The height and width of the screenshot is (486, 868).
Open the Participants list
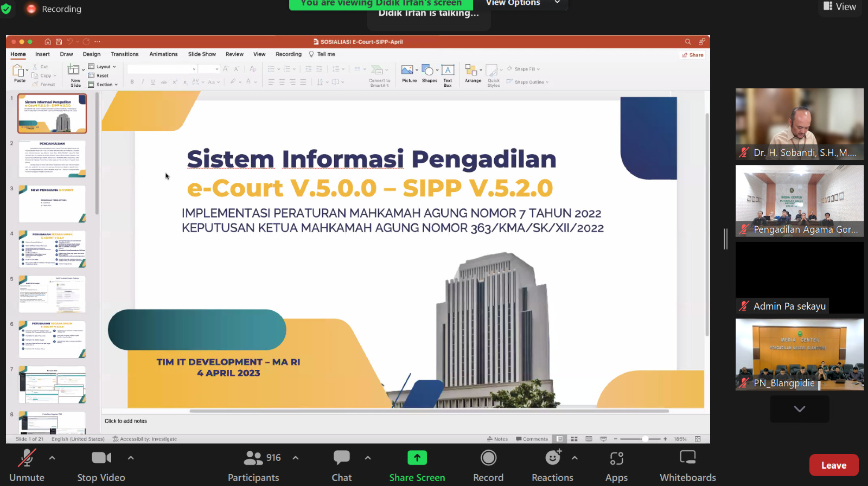tap(253, 458)
